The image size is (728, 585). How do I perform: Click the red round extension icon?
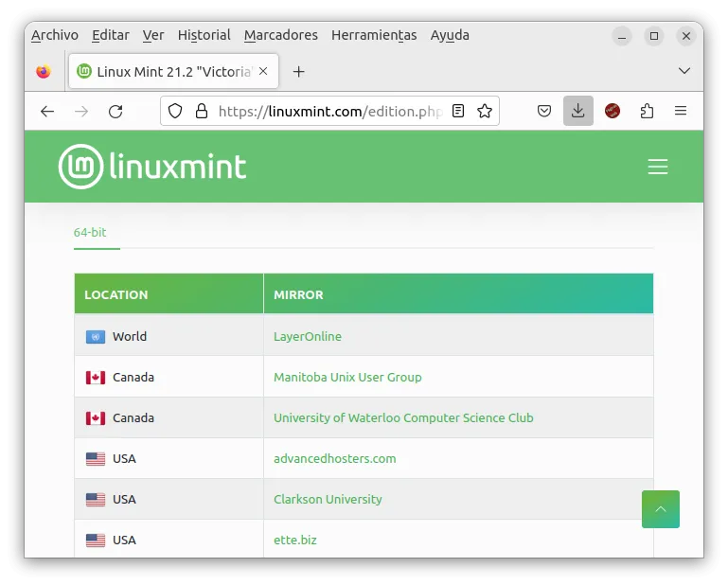[x=613, y=111]
